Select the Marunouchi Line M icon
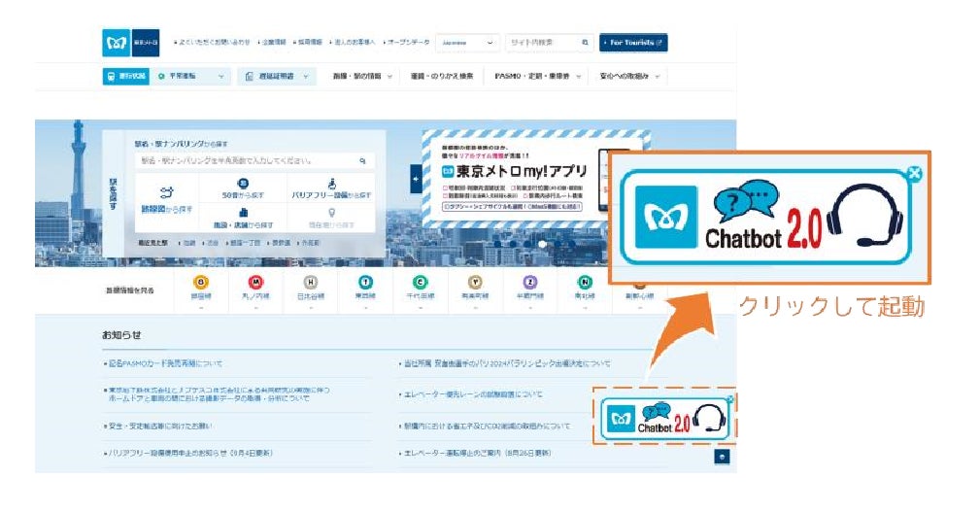This screenshot has width=980, height=512. (255, 283)
